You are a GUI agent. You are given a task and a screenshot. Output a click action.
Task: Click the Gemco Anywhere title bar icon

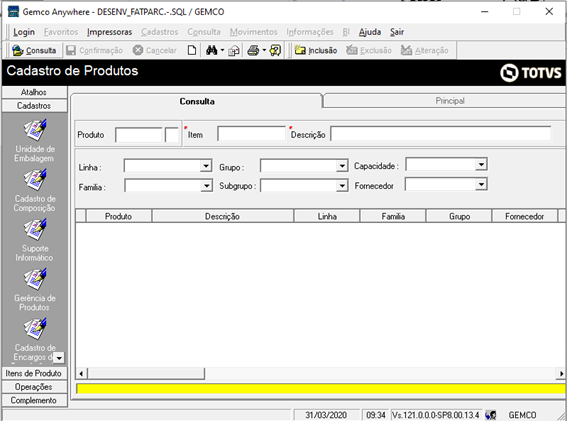point(13,11)
